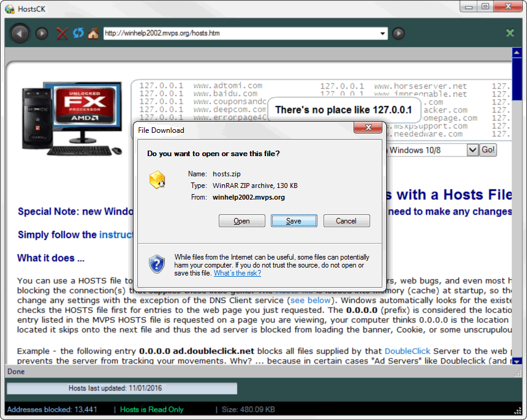The image size is (527, 420).
Task: Cancel the file download dialog
Action: [346, 221]
